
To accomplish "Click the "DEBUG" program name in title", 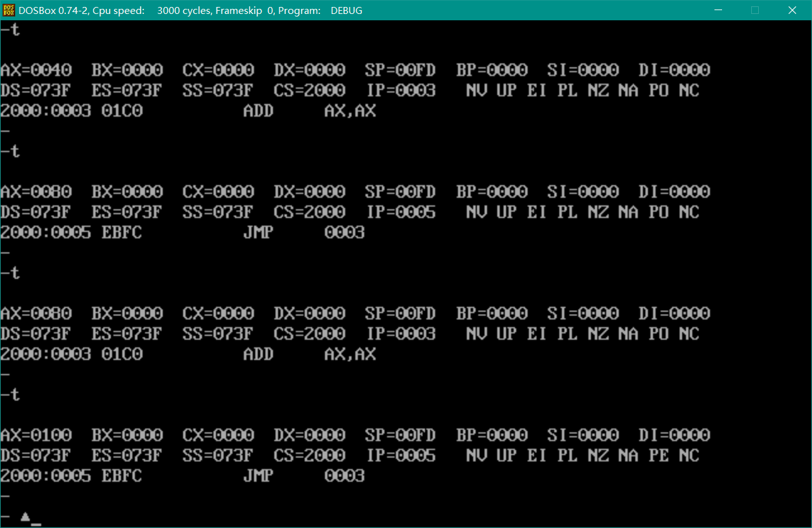I will [346, 11].
